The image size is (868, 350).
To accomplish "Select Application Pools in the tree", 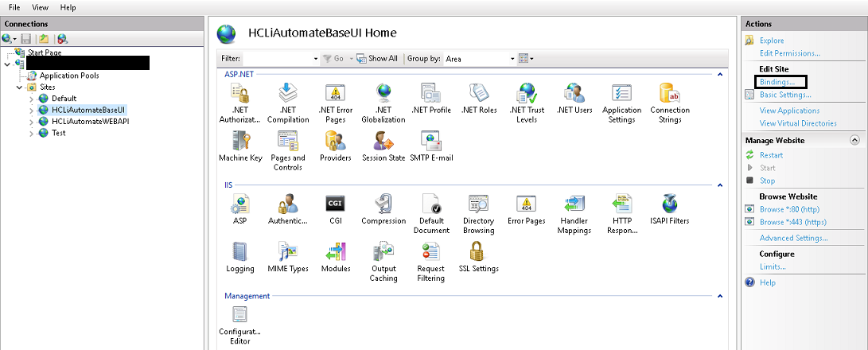I will coord(69,76).
